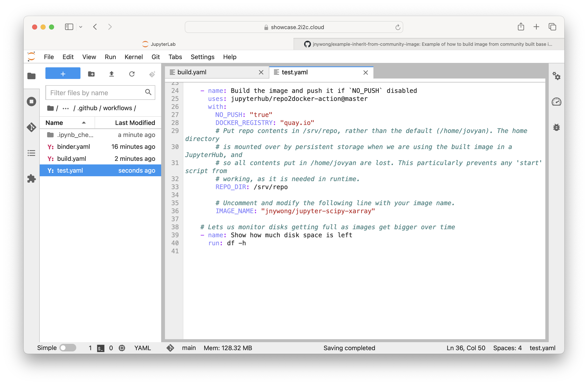588x385 pixels.
Task: Create a new folder in the file browser
Action: [91, 74]
